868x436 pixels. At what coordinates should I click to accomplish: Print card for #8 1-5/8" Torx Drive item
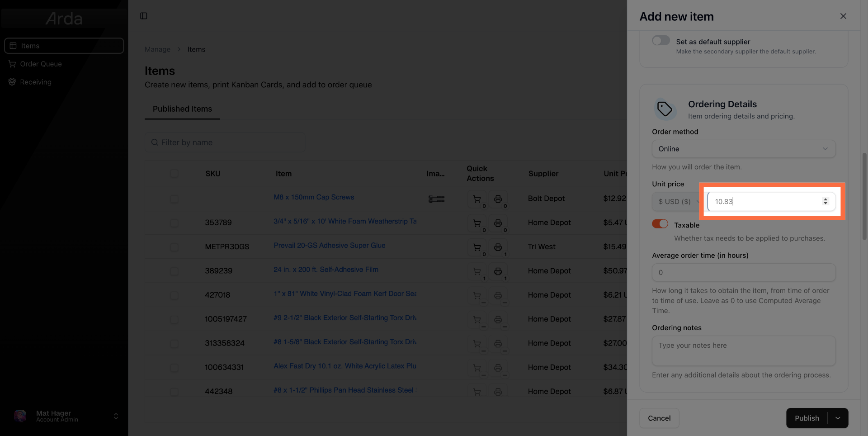point(498,344)
